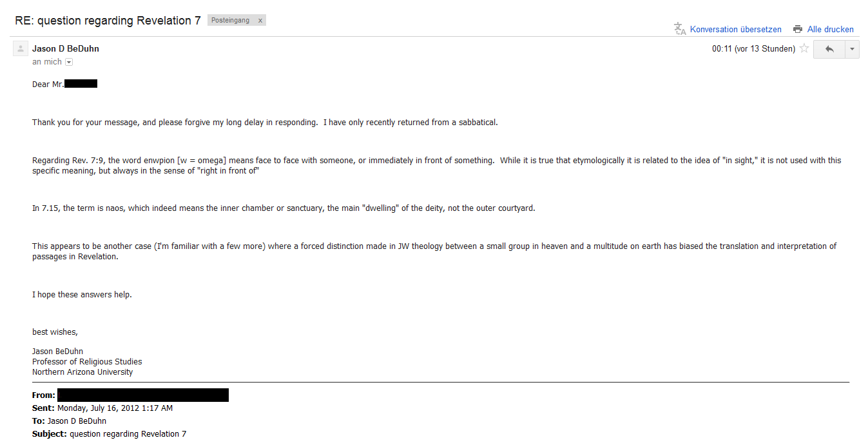Reply using the arrow button
Viewport: 868px width, 447px height.
[829, 49]
